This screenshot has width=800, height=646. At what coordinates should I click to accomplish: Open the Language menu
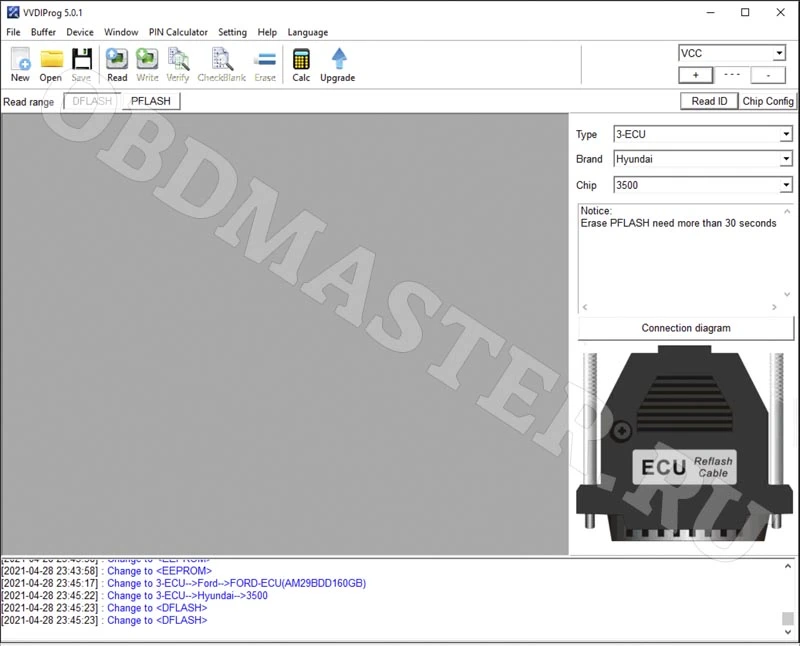click(308, 32)
